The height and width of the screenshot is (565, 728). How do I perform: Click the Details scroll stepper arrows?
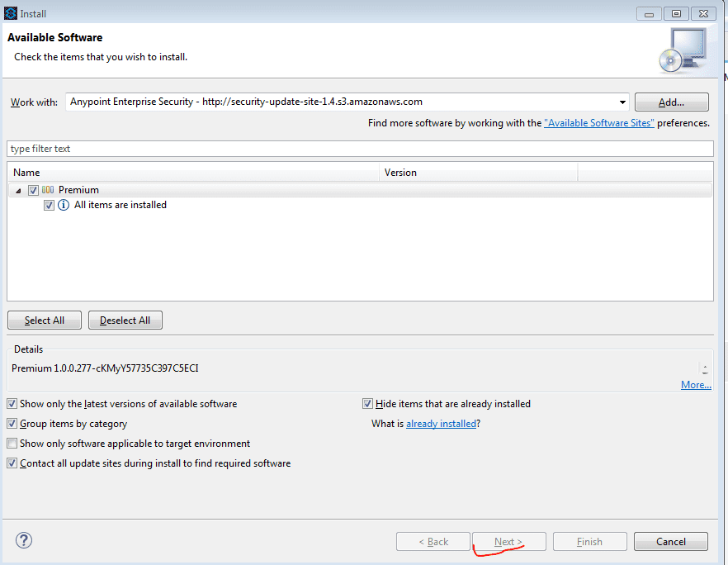pyautogui.click(x=705, y=369)
